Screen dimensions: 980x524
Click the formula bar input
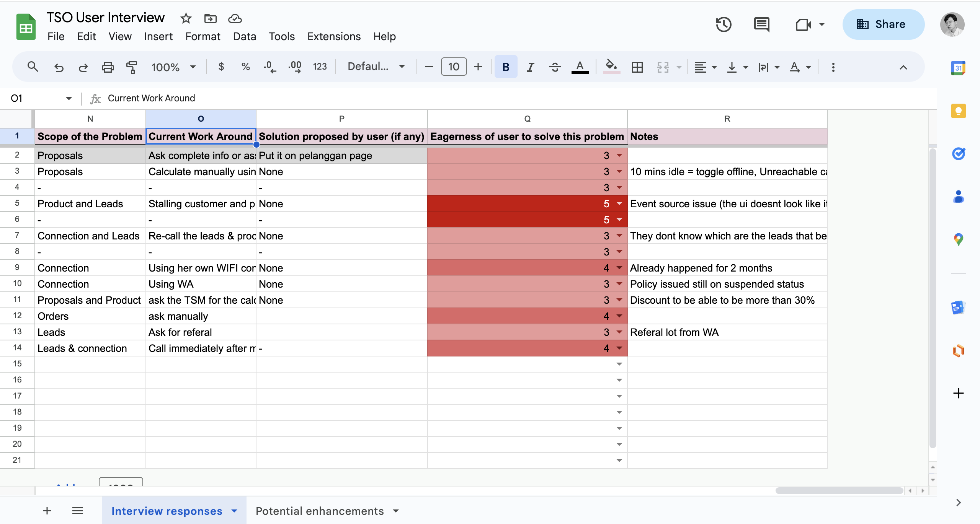521,98
